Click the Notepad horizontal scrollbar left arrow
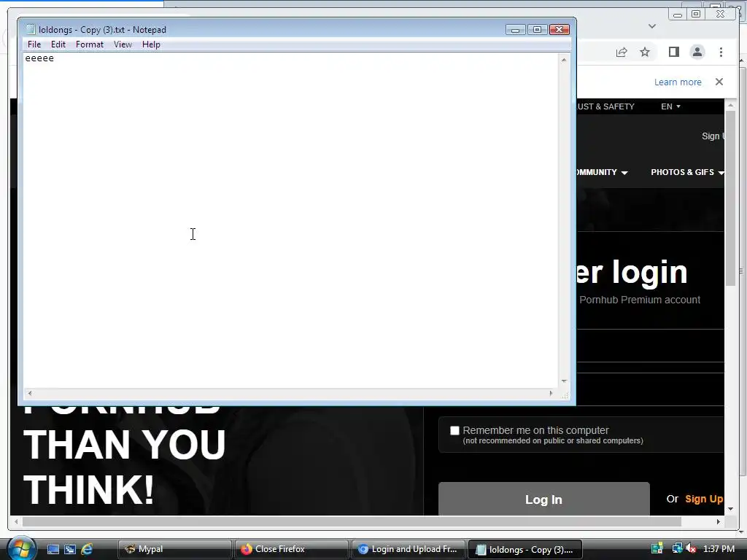The height and width of the screenshot is (560, 747). pyautogui.click(x=30, y=393)
